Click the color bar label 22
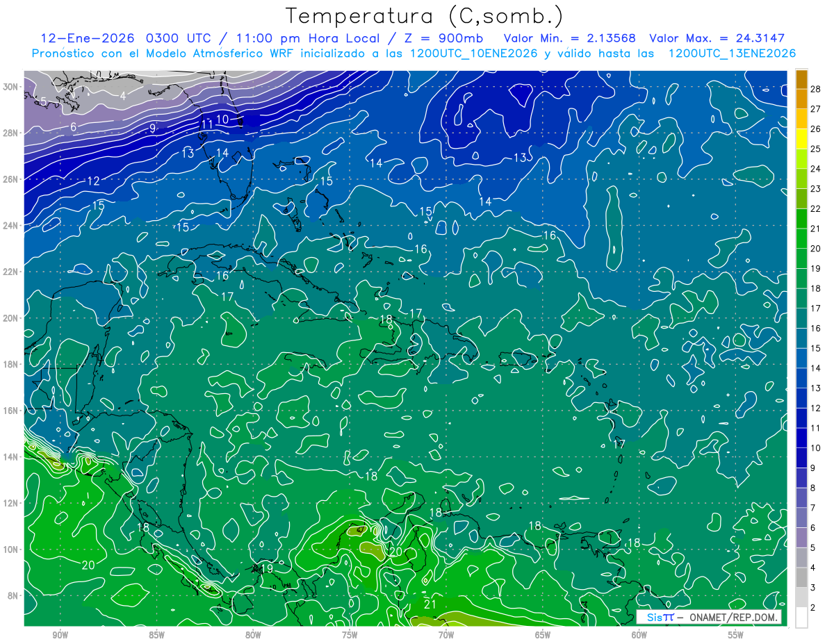The image size is (834, 644). [815, 208]
